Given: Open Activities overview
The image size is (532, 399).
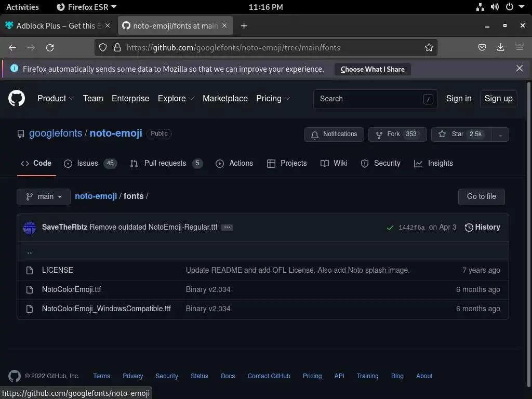Looking at the screenshot, I should point(22,7).
